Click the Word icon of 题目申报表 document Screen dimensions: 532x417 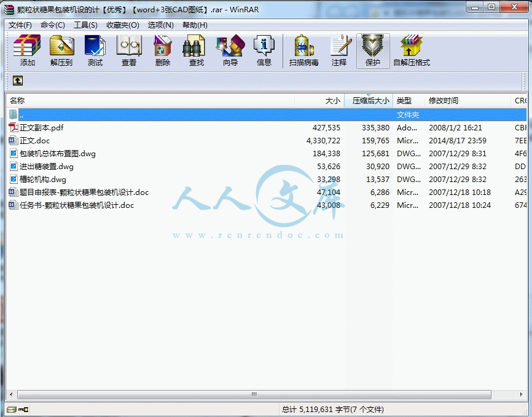pyautogui.click(x=14, y=192)
